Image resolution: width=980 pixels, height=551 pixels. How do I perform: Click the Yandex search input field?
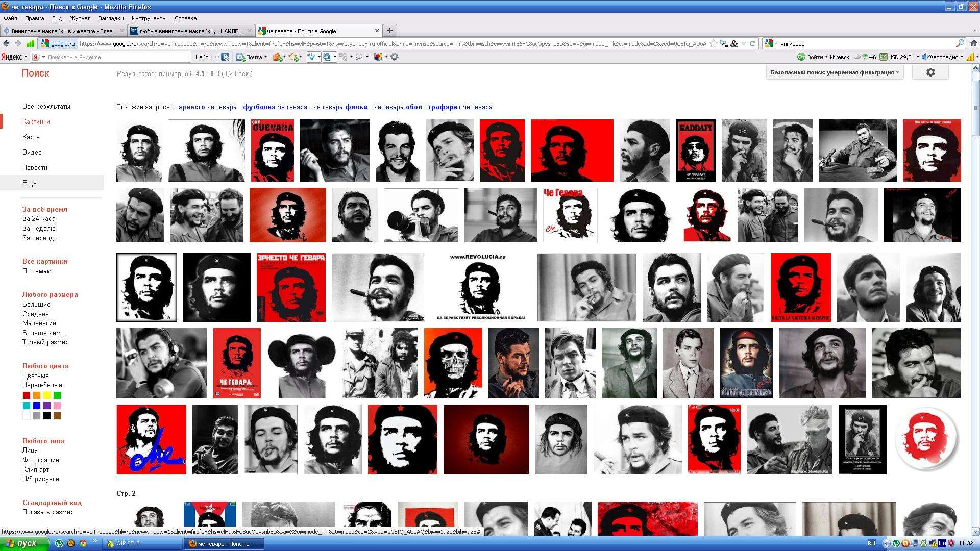tap(117, 57)
